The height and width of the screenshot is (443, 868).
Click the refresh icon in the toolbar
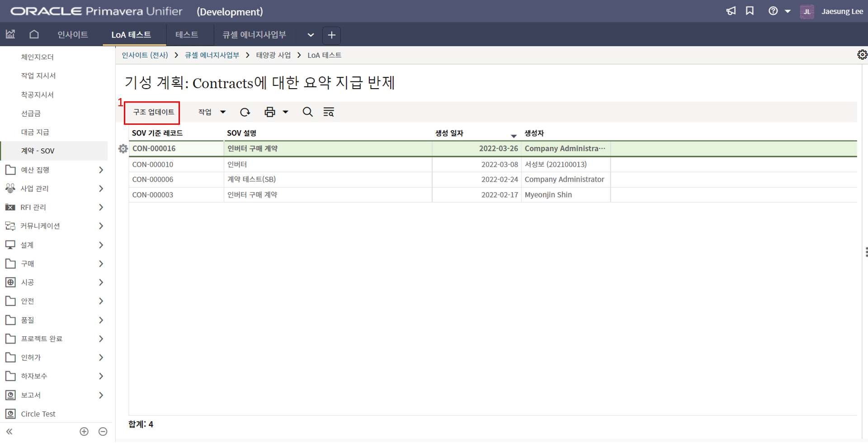tap(245, 112)
